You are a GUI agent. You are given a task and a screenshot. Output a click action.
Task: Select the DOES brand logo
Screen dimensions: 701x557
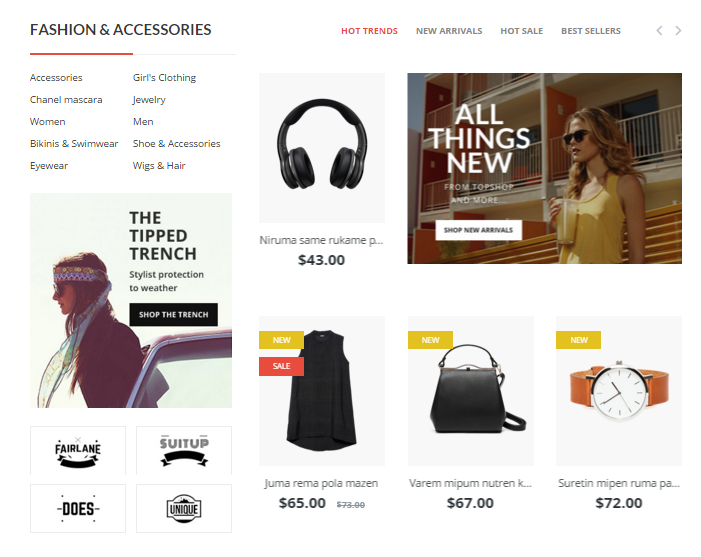click(78, 508)
